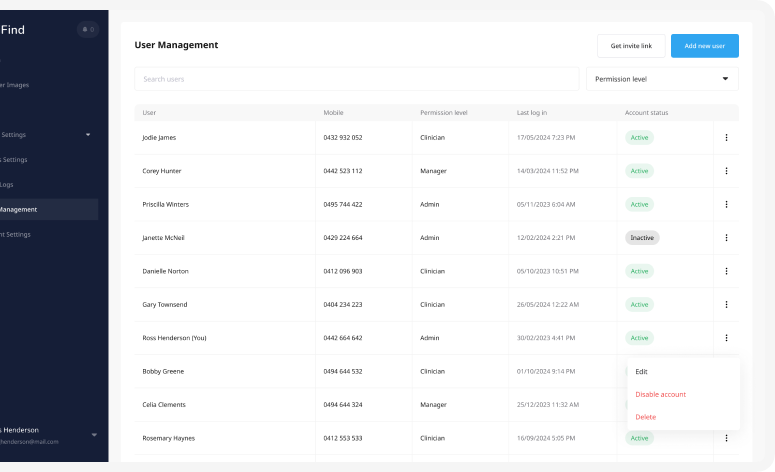This screenshot has width=775, height=472.
Task: Choose Disable account in the context menu
Action: [x=660, y=394]
